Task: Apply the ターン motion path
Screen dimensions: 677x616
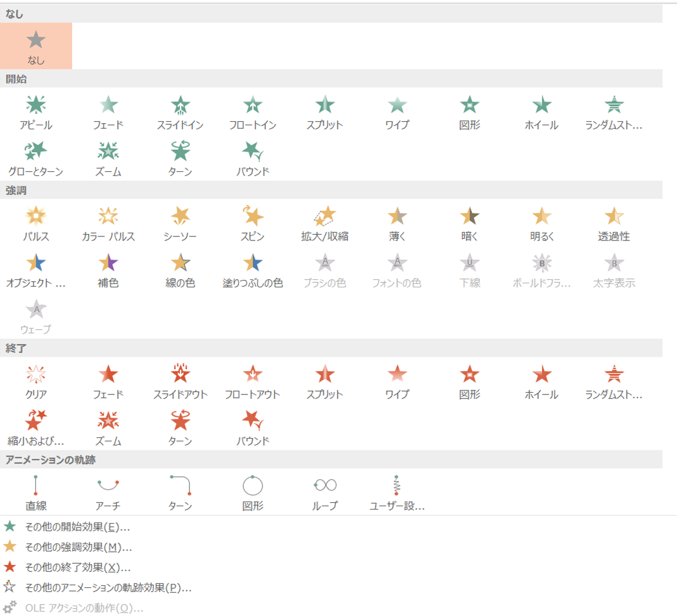Action: click(180, 493)
